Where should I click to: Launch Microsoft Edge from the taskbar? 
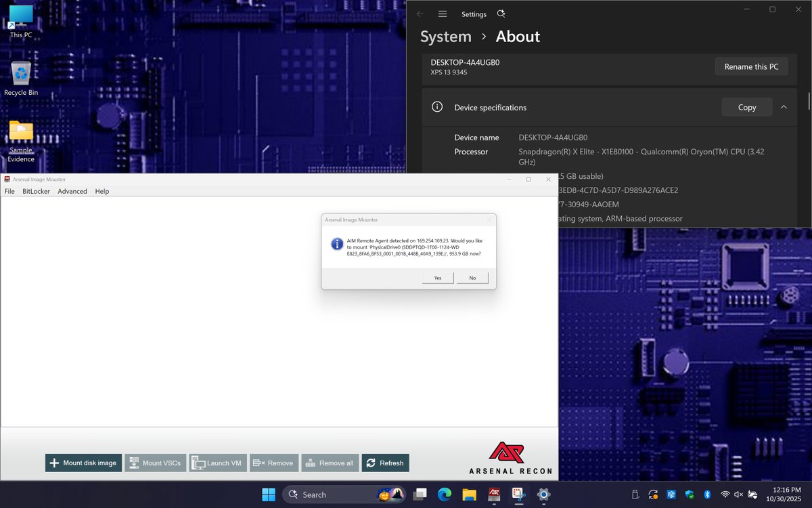coord(445,494)
